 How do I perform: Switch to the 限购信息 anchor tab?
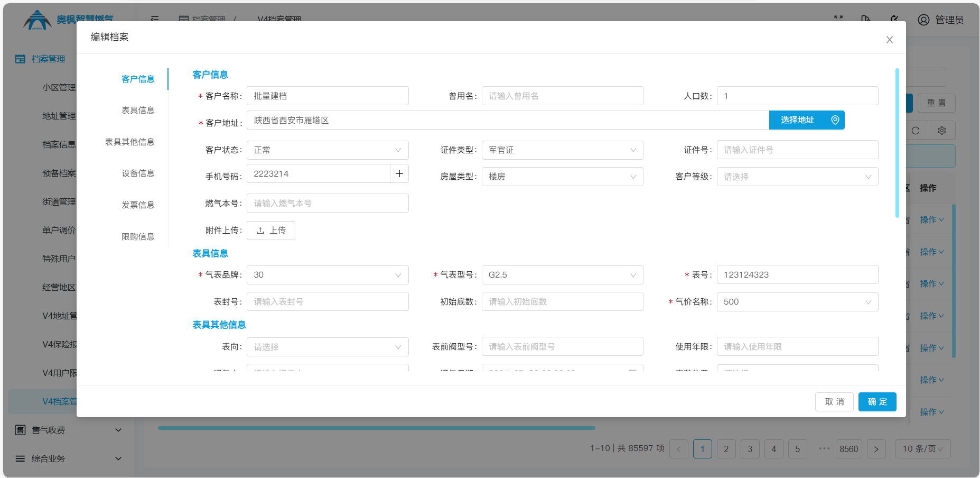(138, 236)
